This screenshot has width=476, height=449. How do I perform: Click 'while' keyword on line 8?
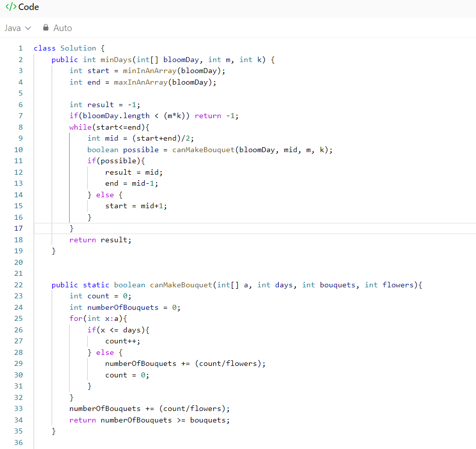tap(80, 127)
